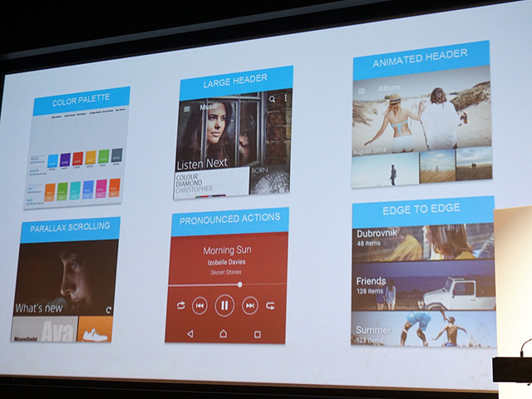This screenshot has width=532, height=399.
Task: Click the Secret Stones album name
Action: click(226, 273)
